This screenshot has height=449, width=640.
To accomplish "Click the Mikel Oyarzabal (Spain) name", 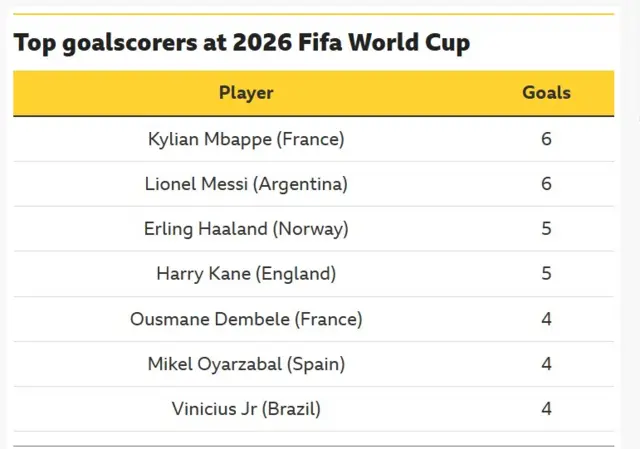I will pyautogui.click(x=246, y=364).
